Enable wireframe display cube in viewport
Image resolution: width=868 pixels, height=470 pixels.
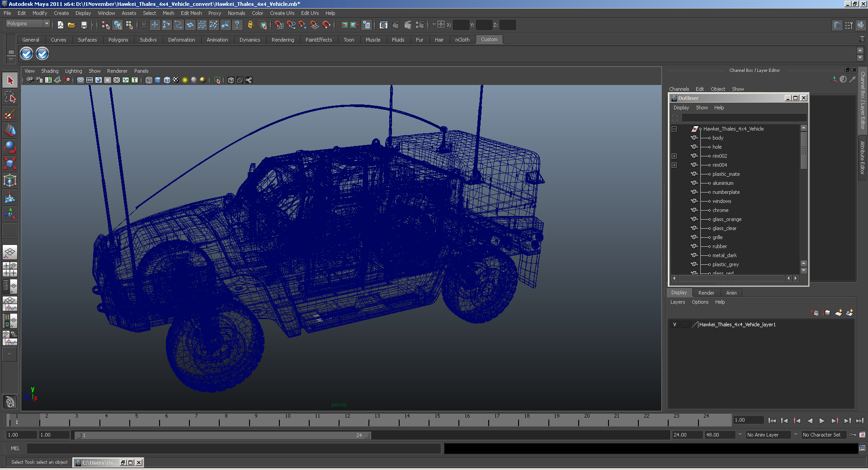coord(149,80)
